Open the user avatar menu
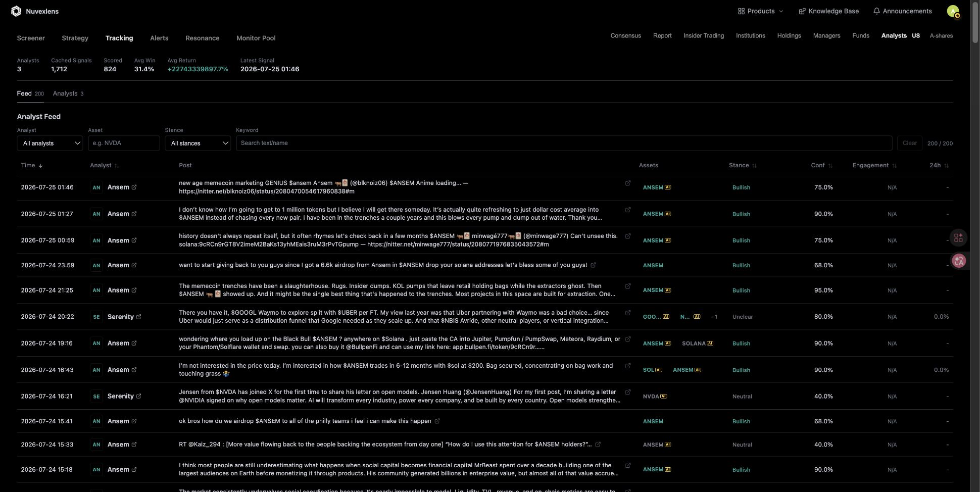The height and width of the screenshot is (492, 980). click(x=953, y=11)
